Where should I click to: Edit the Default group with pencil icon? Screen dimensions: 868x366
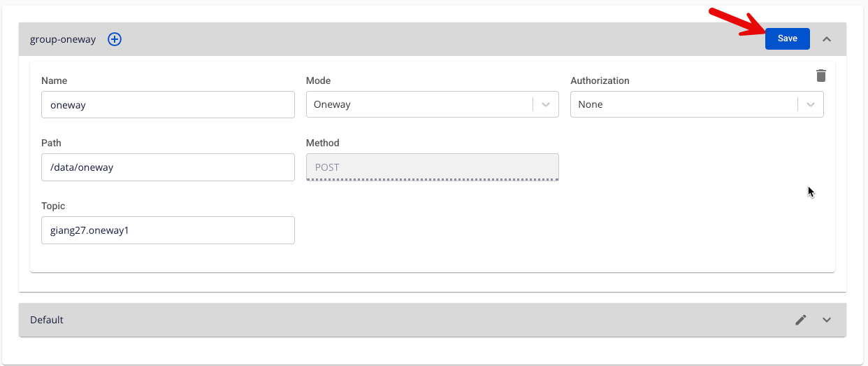point(801,320)
